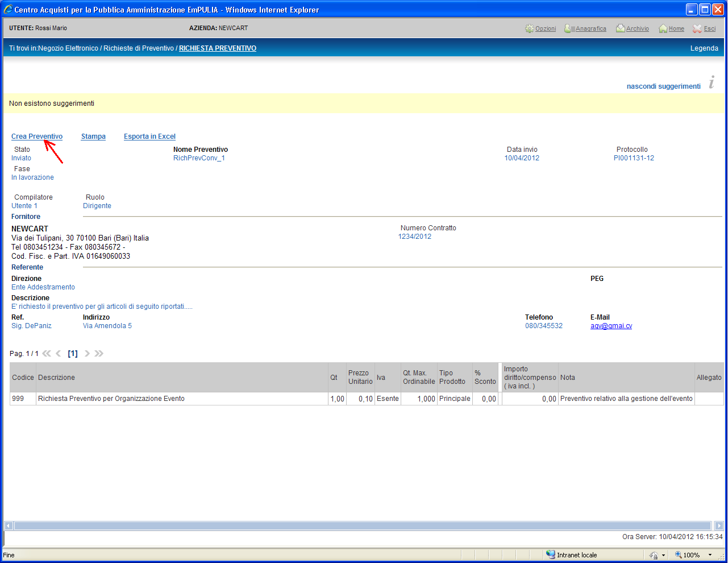Click the Principale product type cell
Screen dimensions: 728x563
pyautogui.click(x=455, y=399)
